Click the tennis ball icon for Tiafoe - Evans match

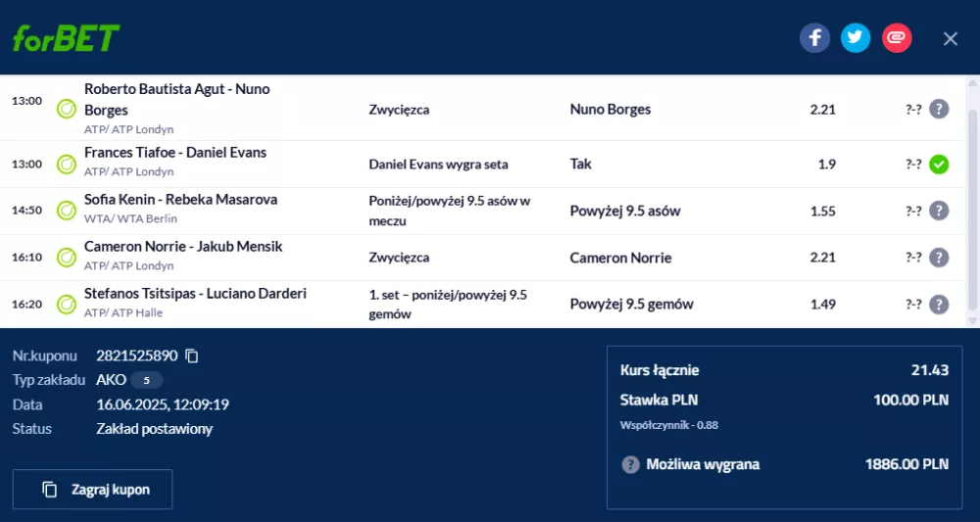67,165
